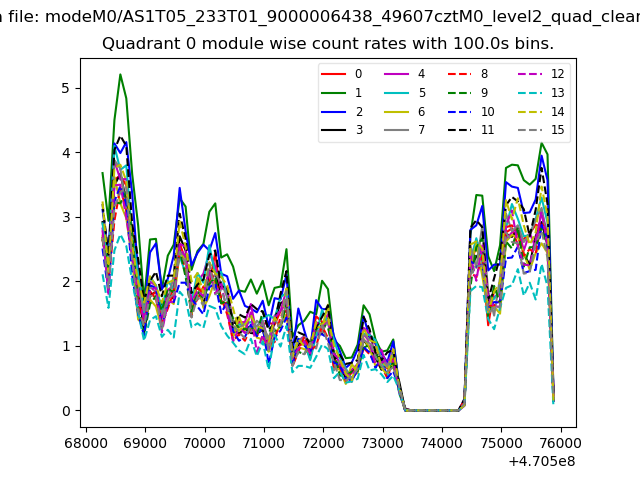Select the cyan dashed legend entry 13
Screen dimensions: 640x480
point(539,93)
